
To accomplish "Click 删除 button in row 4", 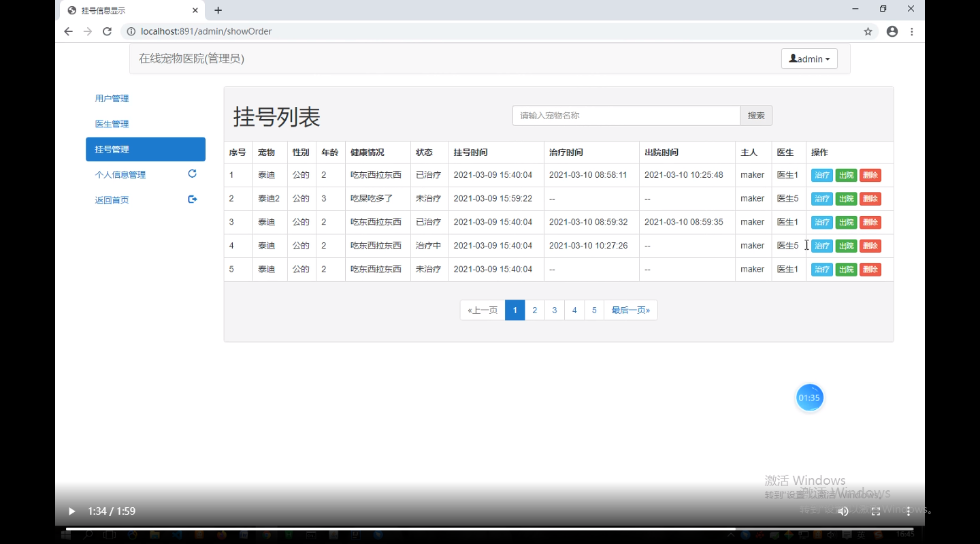I will 870,246.
